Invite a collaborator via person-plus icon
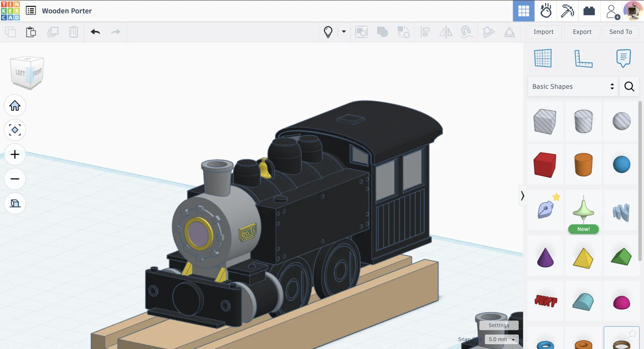This screenshot has height=349, width=644. coord(613,12)
